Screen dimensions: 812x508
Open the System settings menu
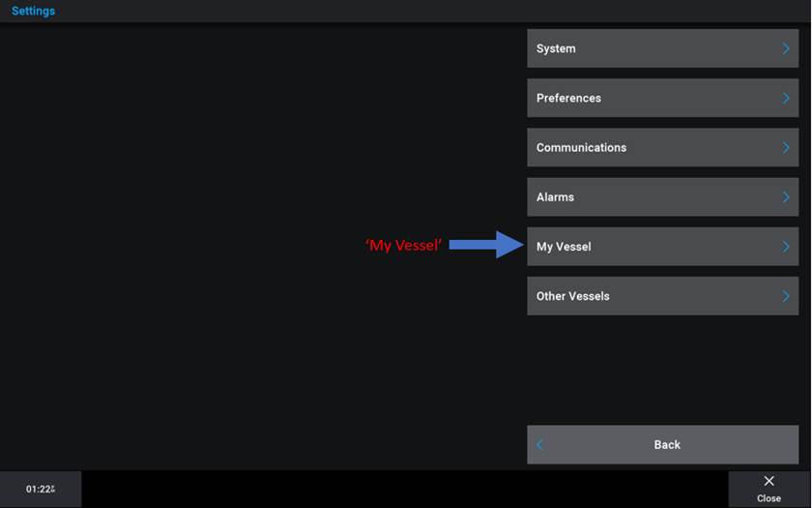556,48
